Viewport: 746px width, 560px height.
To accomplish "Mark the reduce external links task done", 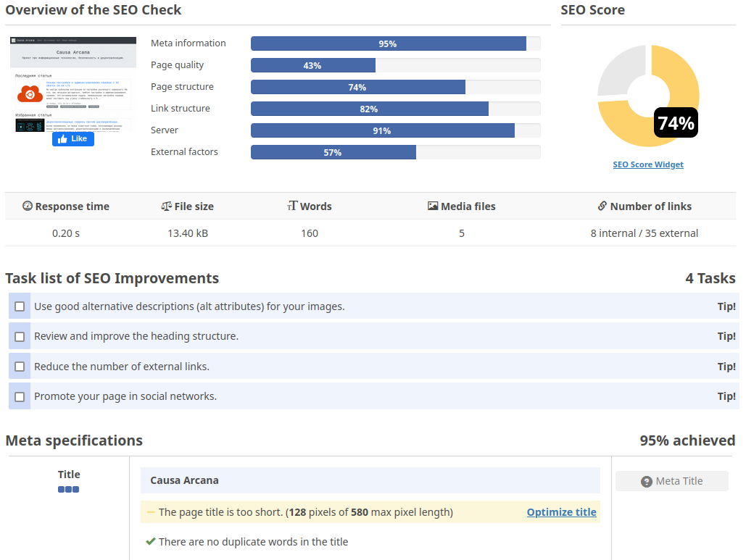I will [x=20, y=367].
